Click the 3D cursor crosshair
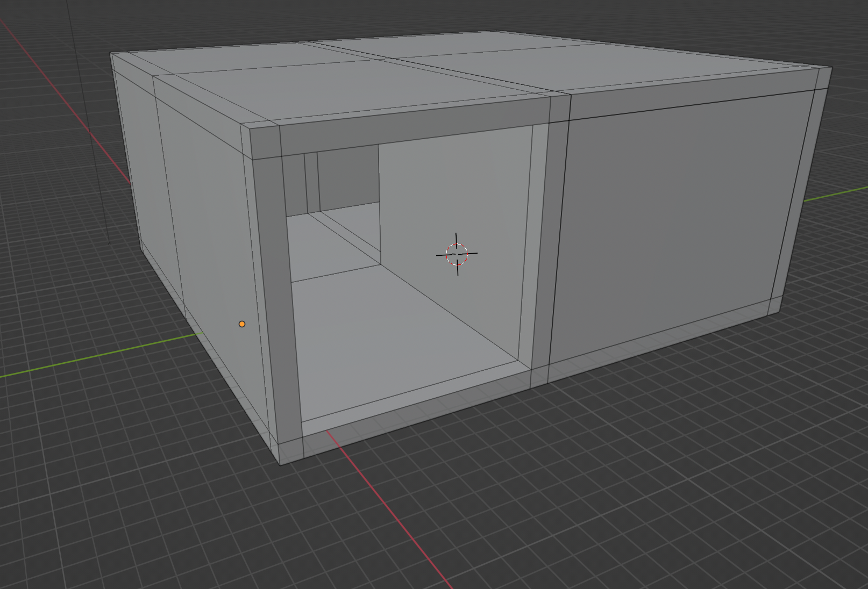This screenshot has width=868, height=589. [x=457, y=254]
